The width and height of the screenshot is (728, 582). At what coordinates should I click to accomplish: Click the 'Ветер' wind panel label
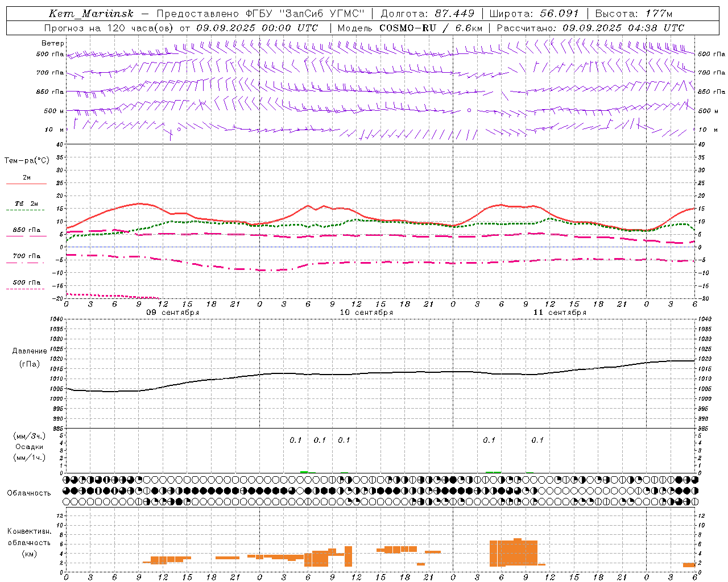tap(53, 43)
